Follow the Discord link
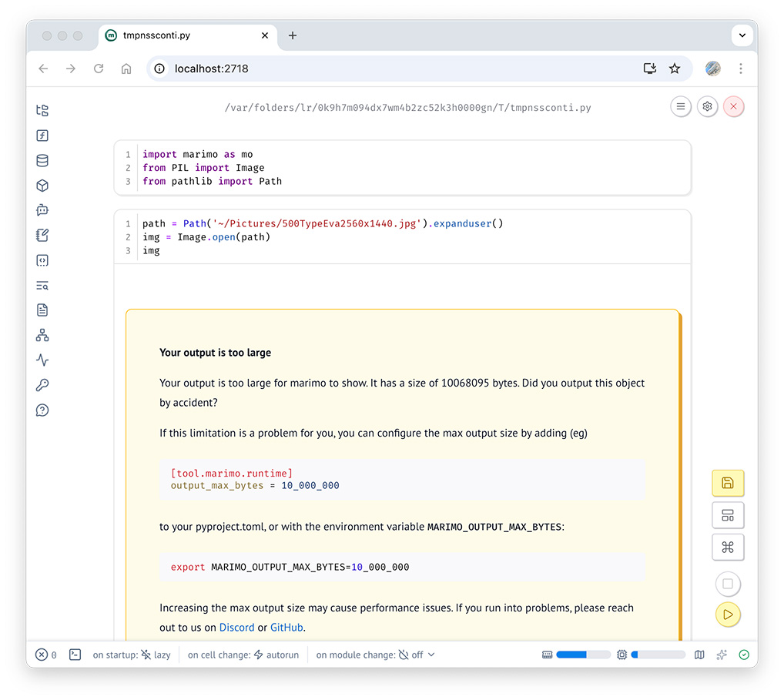The height and width of the screenshot is (700, 784). [236, 628]
